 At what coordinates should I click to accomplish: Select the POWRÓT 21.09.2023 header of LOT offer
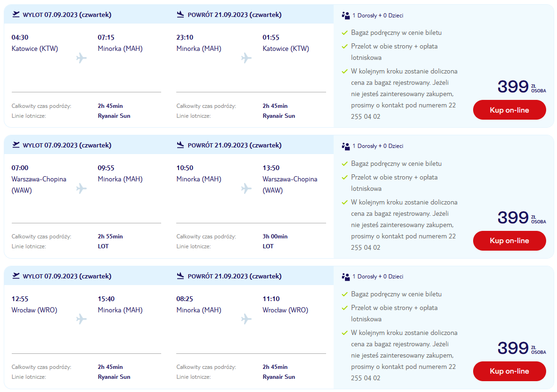coord(235,145)
